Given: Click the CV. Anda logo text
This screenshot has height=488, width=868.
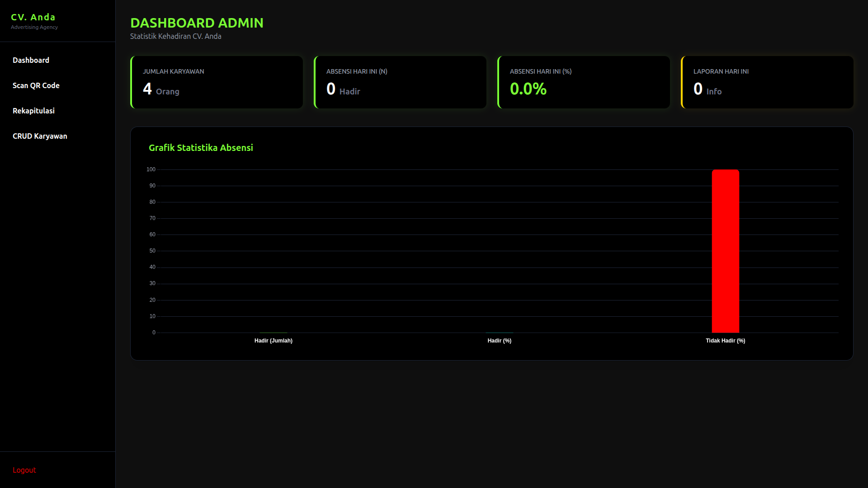Looking at the screenshot, I should coord(33,17).
